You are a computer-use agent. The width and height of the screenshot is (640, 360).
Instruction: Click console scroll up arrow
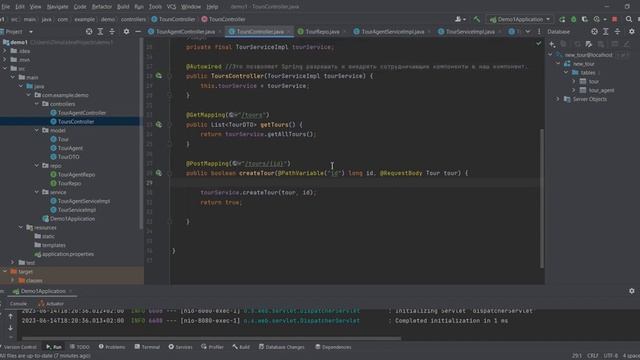[11, 316]
